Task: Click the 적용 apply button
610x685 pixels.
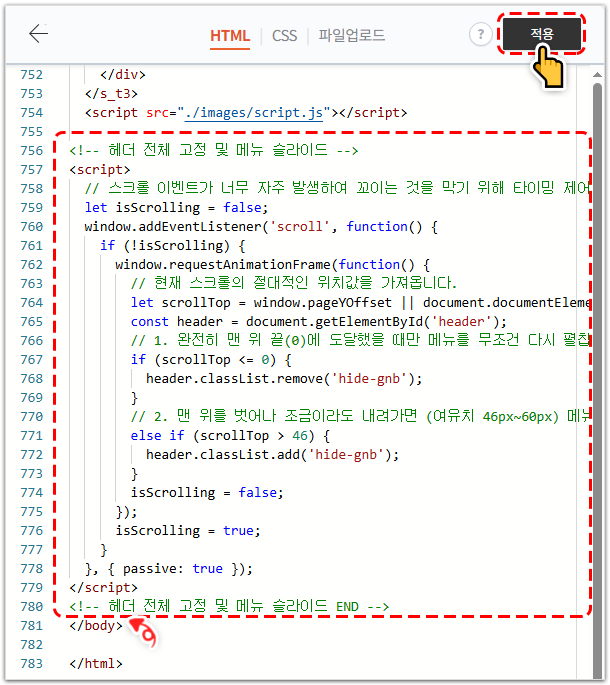Action: point(542,34)
